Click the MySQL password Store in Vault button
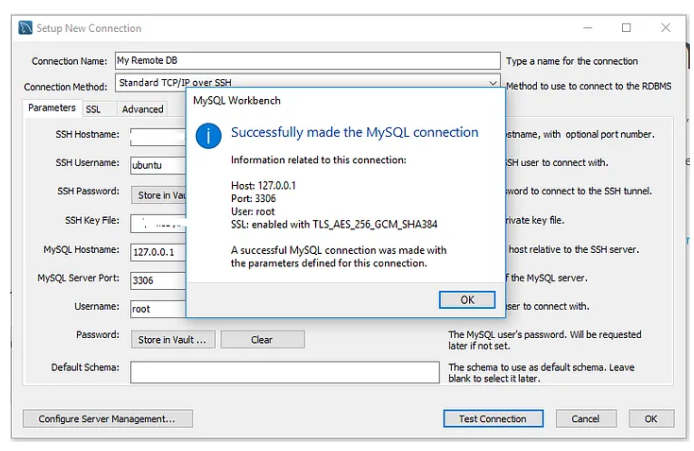The width and height of the screenshot is (694, 451). click(172, 340)
